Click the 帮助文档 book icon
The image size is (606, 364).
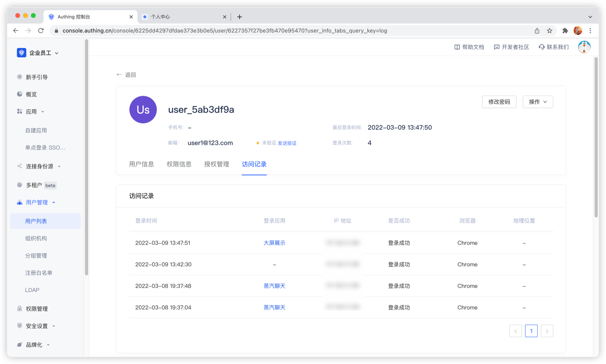pyautogui.click(x=457, y=47)
